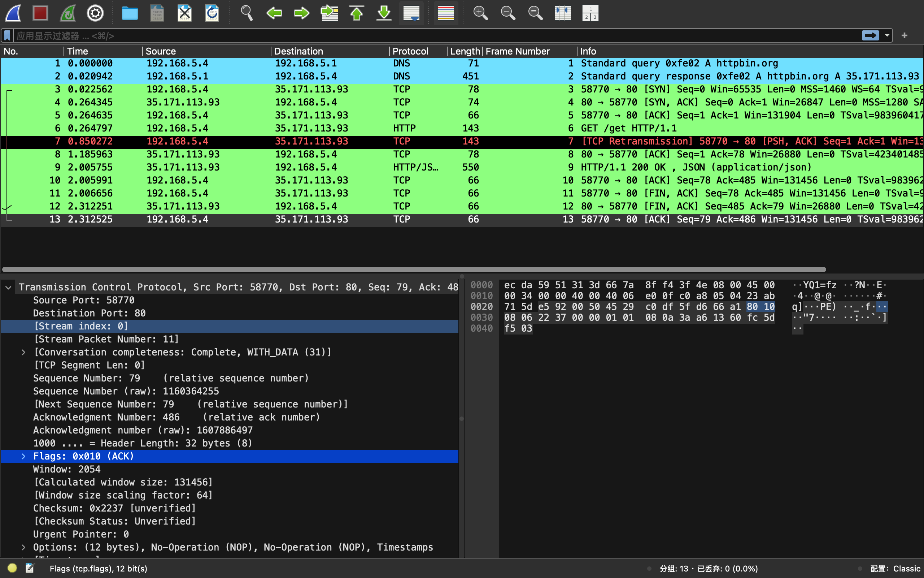Viewport: 924px width, 578px height.
Task: Select Stream index: 0 field
Action: click(230, 327)
